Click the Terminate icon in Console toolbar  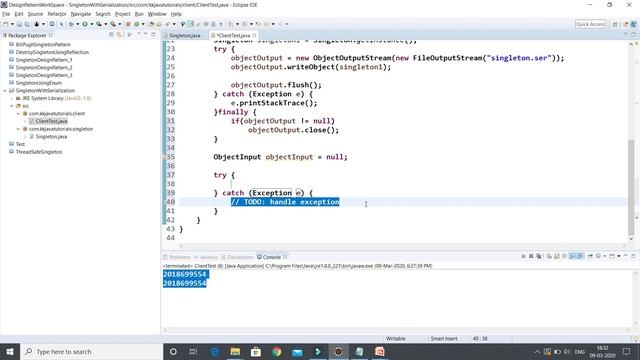pyautogui.click(x=523, y=256)
